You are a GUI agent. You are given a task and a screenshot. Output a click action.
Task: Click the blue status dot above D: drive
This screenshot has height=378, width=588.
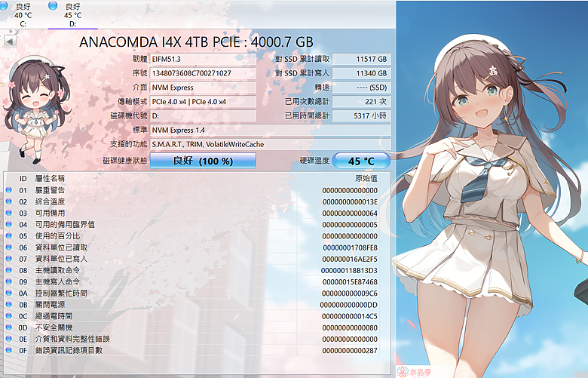(x=53, y=5)
